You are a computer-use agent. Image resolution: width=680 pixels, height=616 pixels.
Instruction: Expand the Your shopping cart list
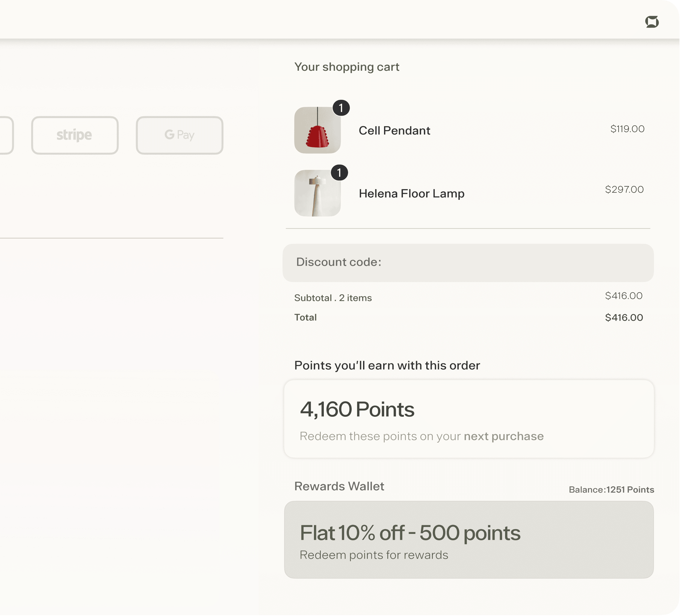[347, 67]
